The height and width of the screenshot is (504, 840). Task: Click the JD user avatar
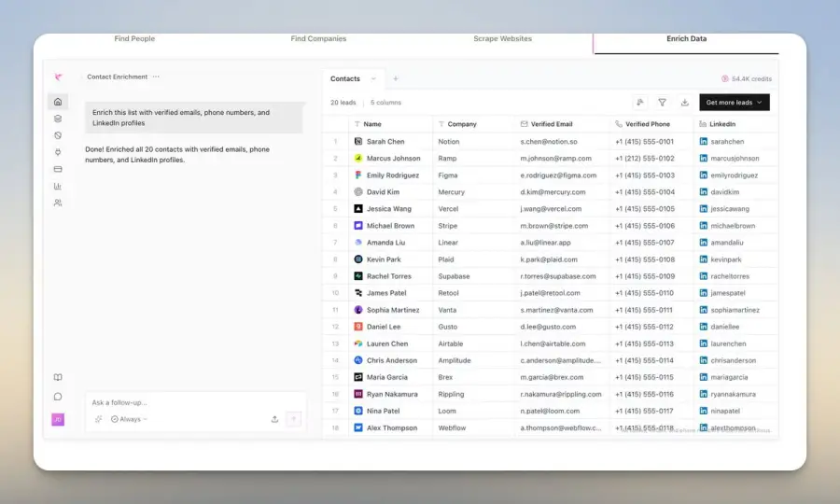coord(58,419)
